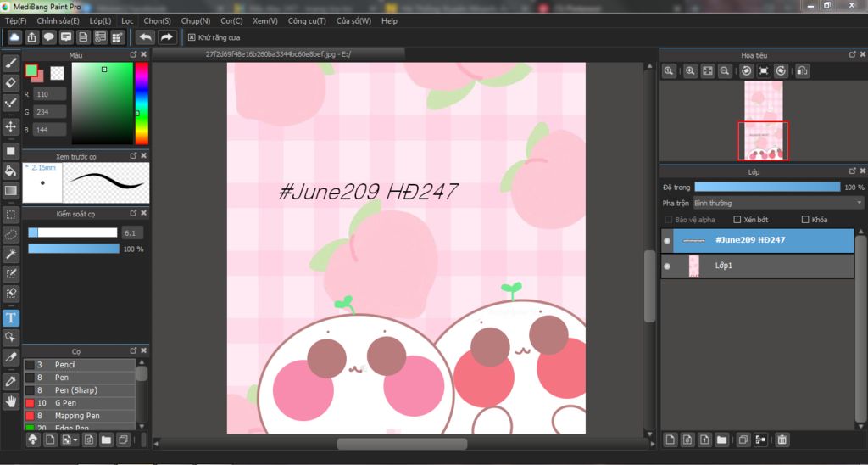Select the Pencil brush
Image resolution: width=868 pixels, height=465 pixels.
(x=79, y=365)
